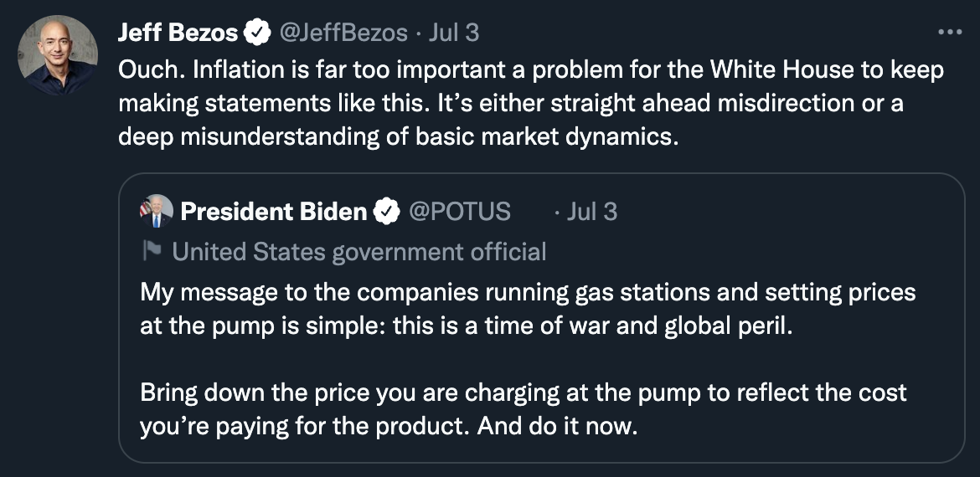Open the three-dot More options menu
This screenshot has width=980, height=477.
949,33
